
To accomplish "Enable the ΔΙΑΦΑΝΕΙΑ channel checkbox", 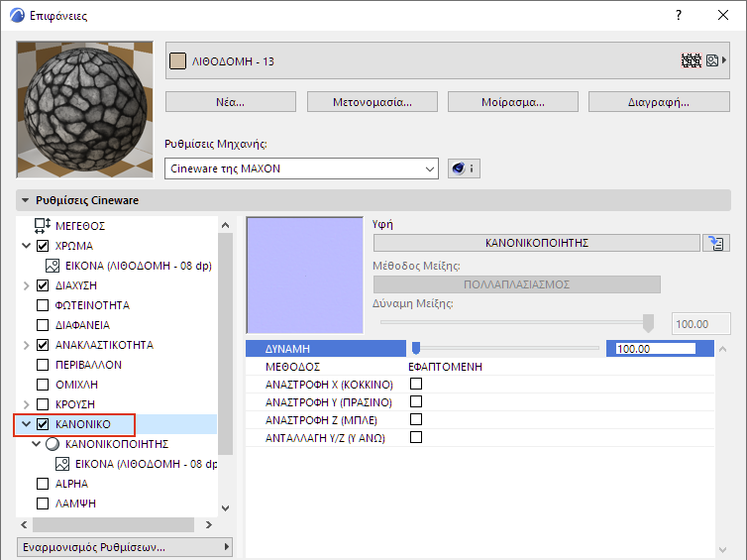I will (43, 325).
